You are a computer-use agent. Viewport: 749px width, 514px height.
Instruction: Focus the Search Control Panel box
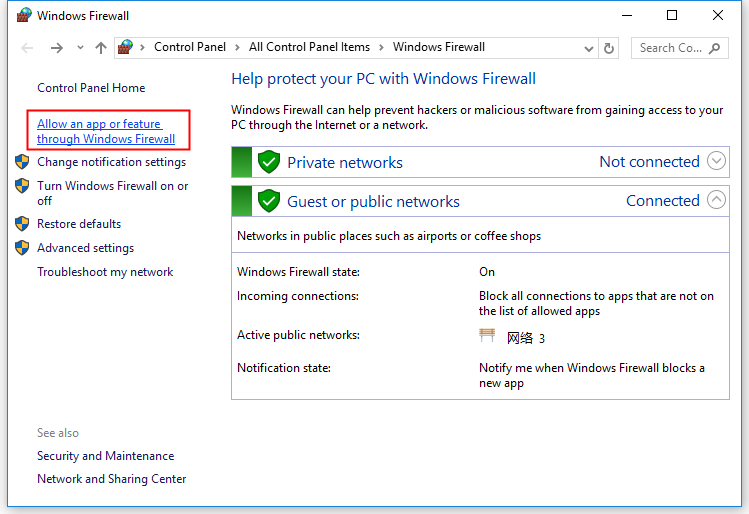tap(679, 48)
